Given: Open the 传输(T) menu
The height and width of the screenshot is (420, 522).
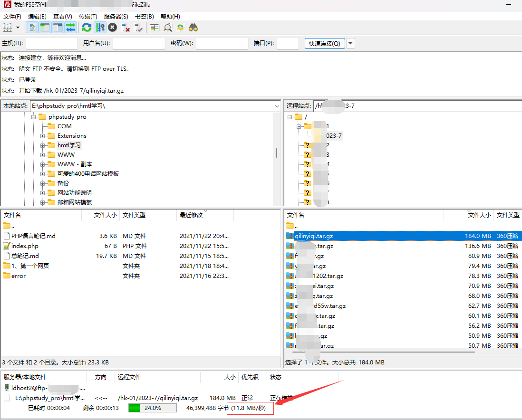Looking at the screenshot, I should tap(88, 16).
